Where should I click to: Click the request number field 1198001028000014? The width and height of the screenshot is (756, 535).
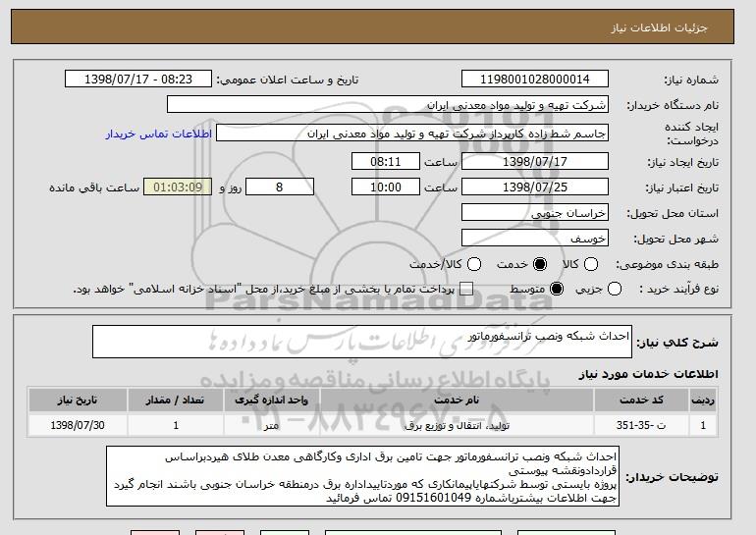tap(535, 80)
